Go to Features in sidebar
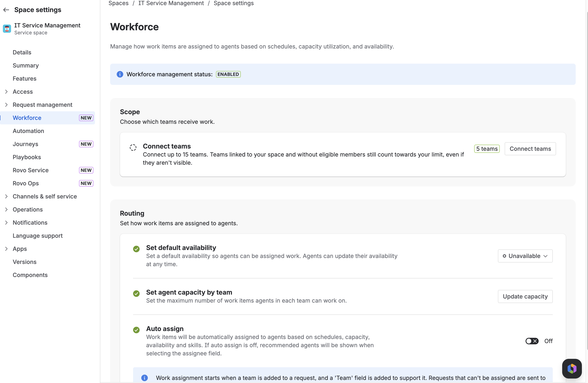Screen dimensions: 588x383 47,79
